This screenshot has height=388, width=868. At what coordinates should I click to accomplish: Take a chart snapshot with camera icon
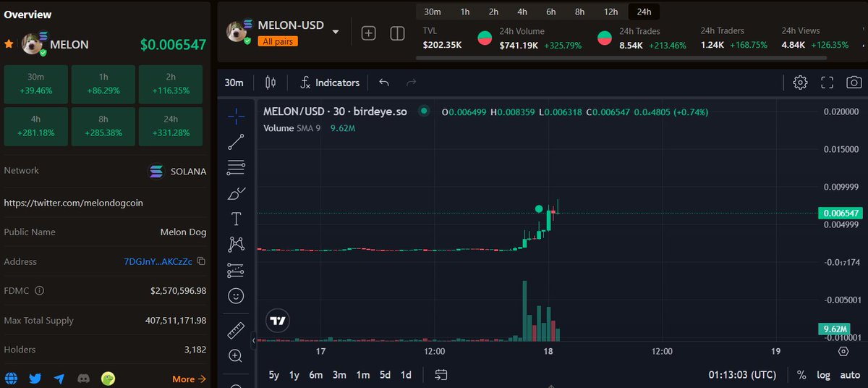(x=854, y=83)
